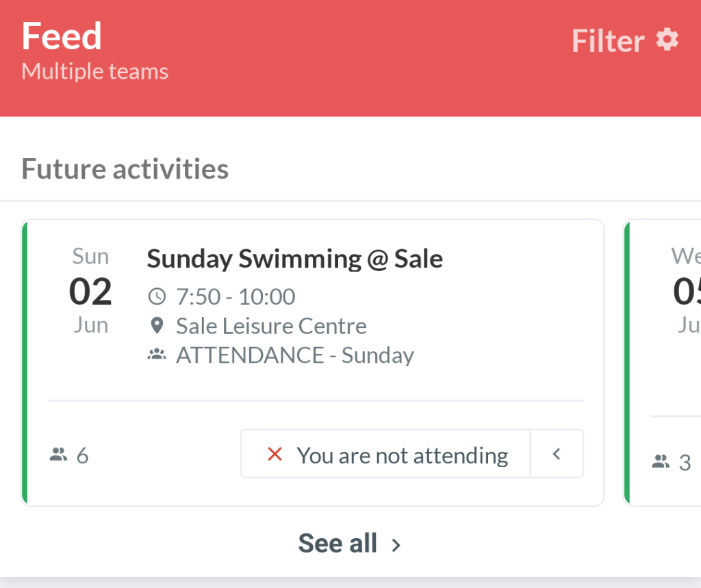Tap the attendees icon next to count 6
The image size is (701, 588).
(59, 454)
